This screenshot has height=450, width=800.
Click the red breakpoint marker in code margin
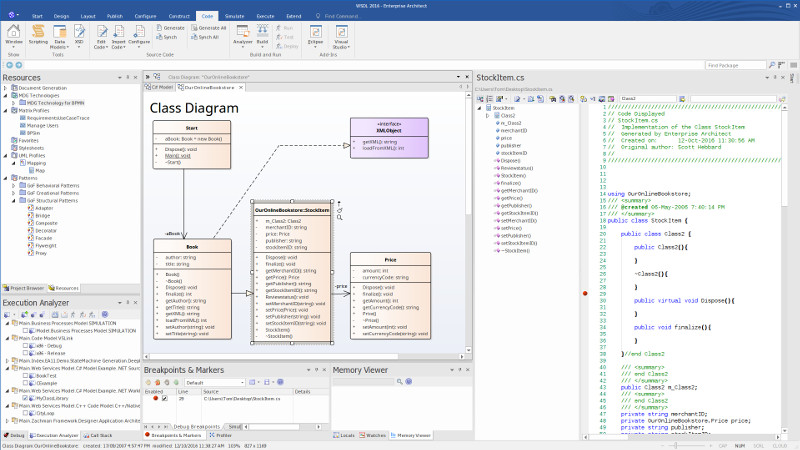pyautogui.click(x=585, y=293)
